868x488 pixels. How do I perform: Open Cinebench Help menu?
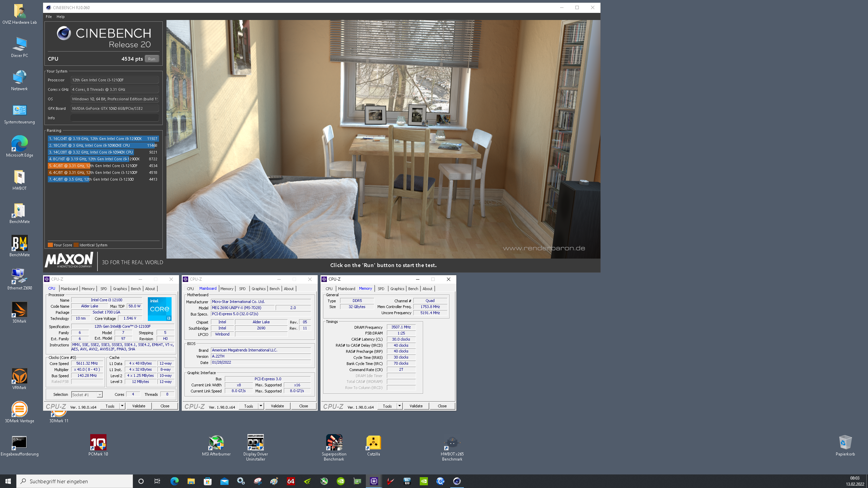pos(60,17)
